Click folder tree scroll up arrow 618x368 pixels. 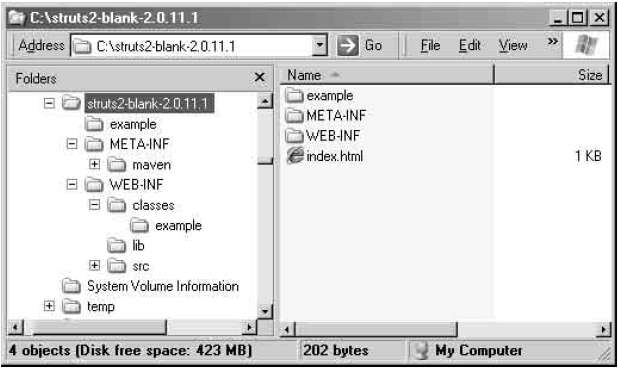click(265, 102)
